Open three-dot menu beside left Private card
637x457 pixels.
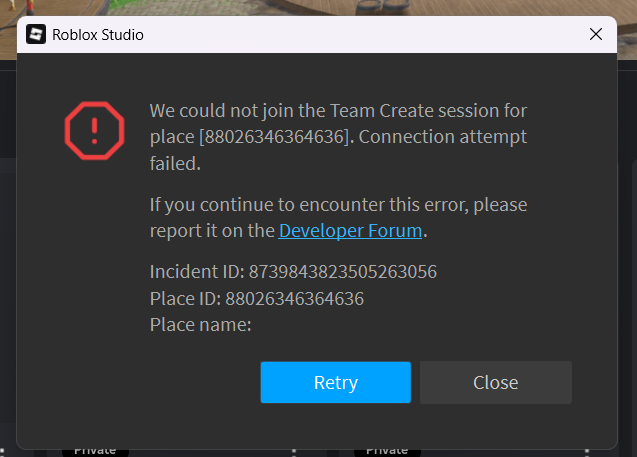294,453
